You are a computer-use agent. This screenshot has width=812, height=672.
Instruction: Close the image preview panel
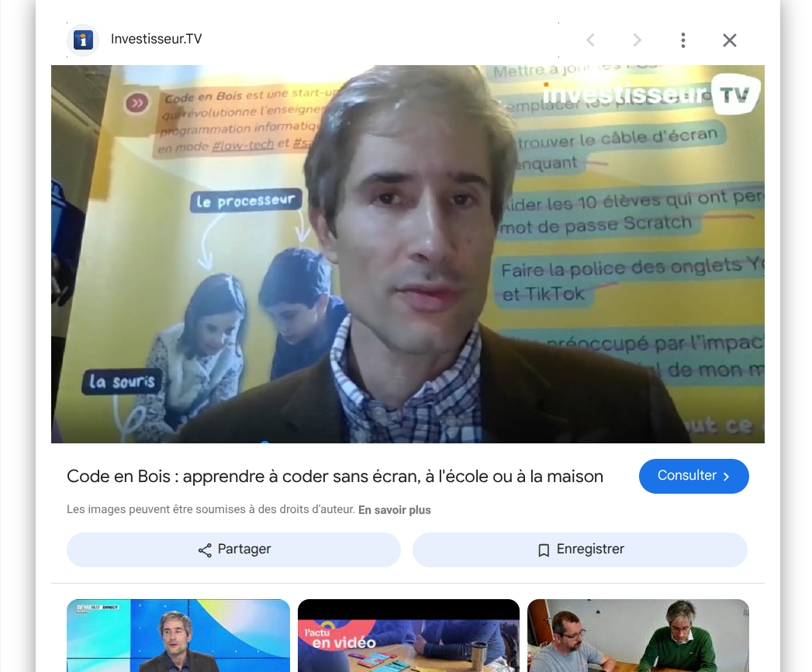click(730, 40)
